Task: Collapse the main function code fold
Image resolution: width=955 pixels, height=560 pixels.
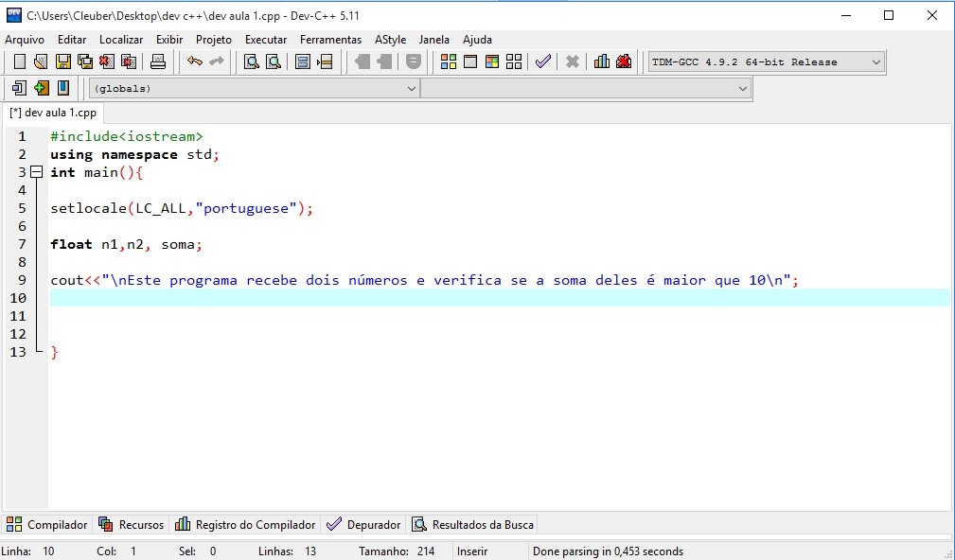Action: coord(35,171)
